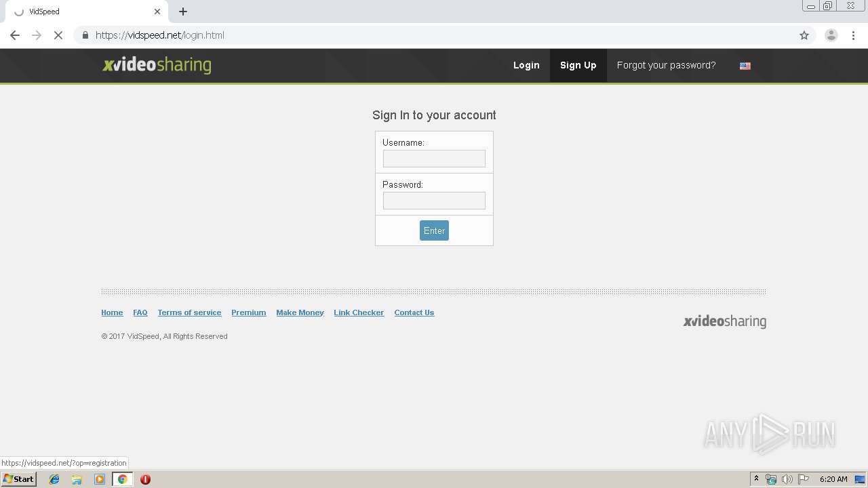Go back with browser back arrow
This screenshot has height=488, width=868.
click(15, 35)
